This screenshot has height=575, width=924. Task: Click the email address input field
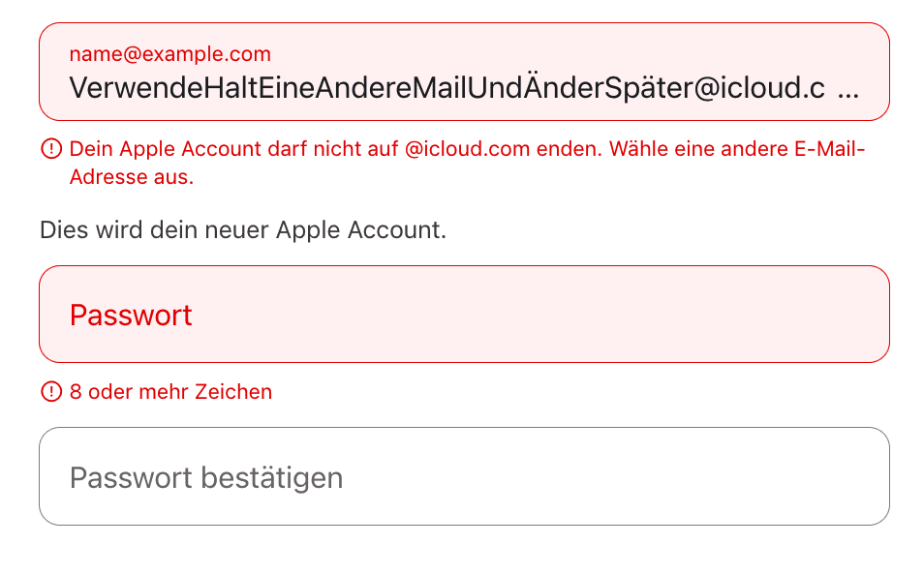tap(464, 72)
